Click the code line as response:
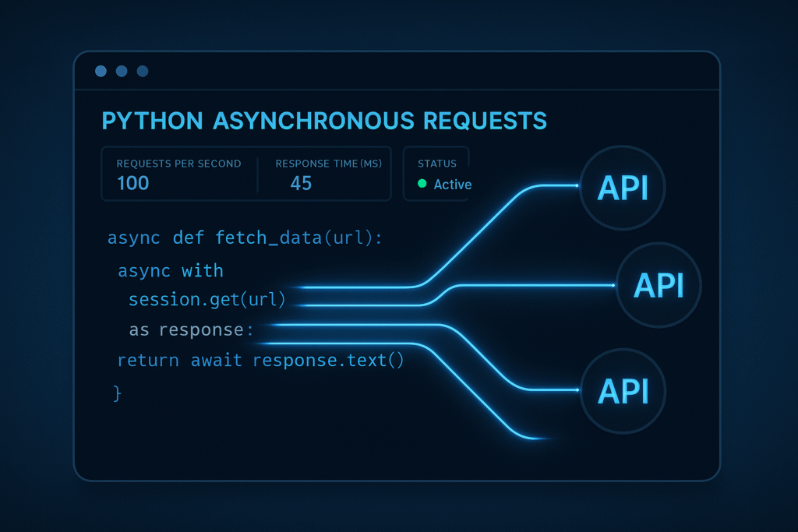The height and width of the screenshot is (532, 798). tap(191, 330)
